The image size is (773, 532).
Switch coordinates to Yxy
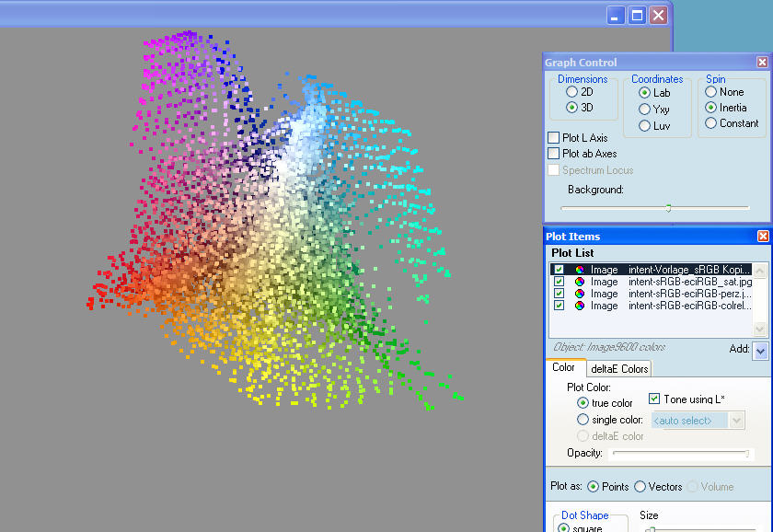644,110
